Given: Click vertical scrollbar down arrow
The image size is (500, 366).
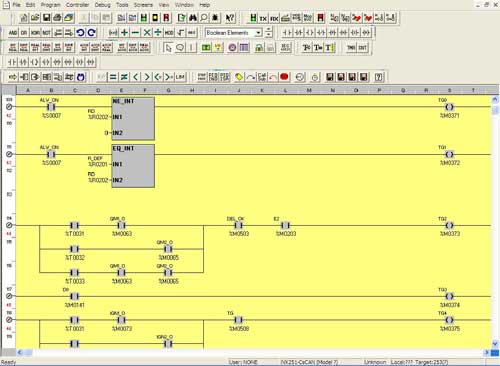Looking at the screenshot, I should coord(495,344).
